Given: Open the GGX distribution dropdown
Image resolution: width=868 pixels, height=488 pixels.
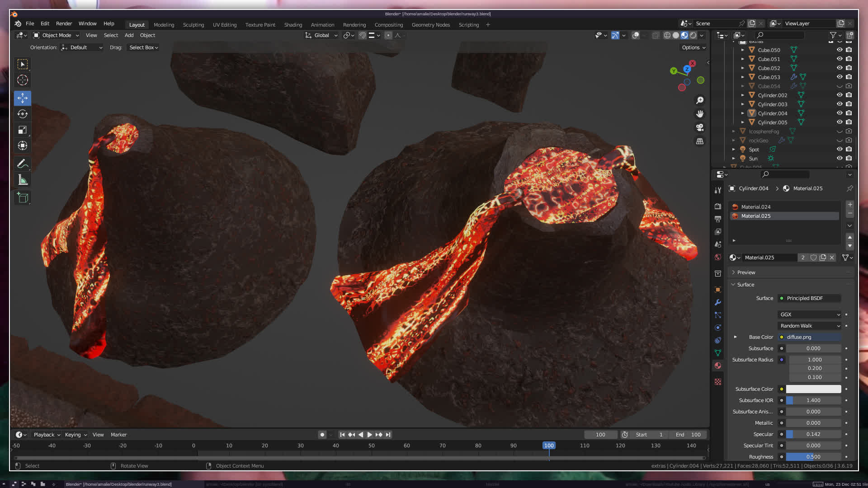Looking at the screenshot, I should [809, 314].
